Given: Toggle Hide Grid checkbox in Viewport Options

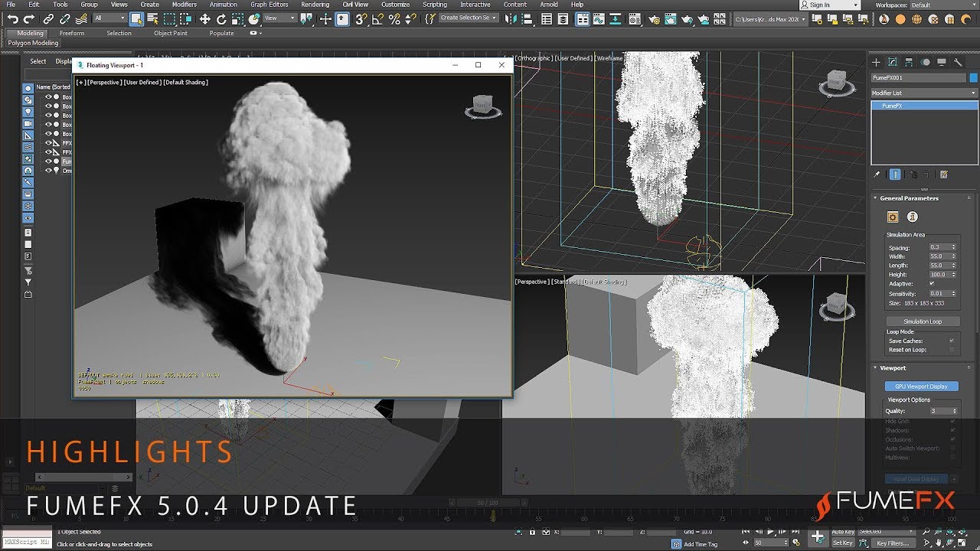Looking at the screenshot, I should click(953, 421).
